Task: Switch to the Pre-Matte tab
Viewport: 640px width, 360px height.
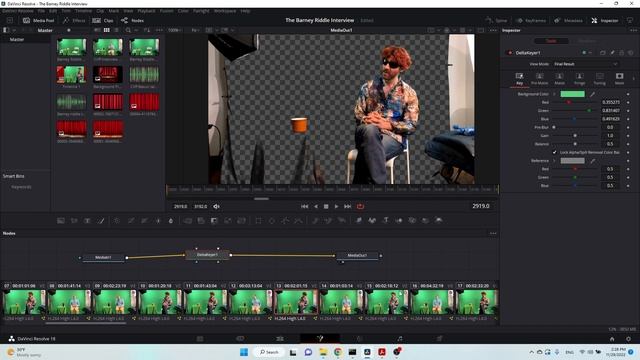Action: pos(539,79)
